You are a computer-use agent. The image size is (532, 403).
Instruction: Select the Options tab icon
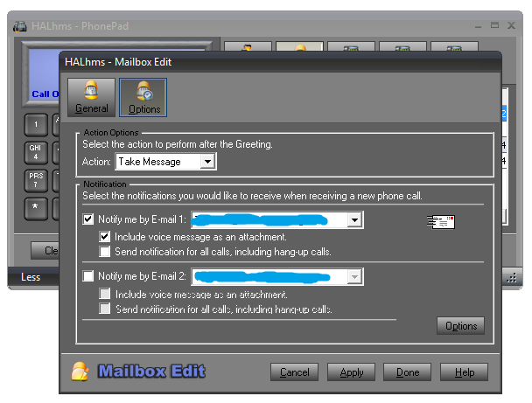click(143, 97)
